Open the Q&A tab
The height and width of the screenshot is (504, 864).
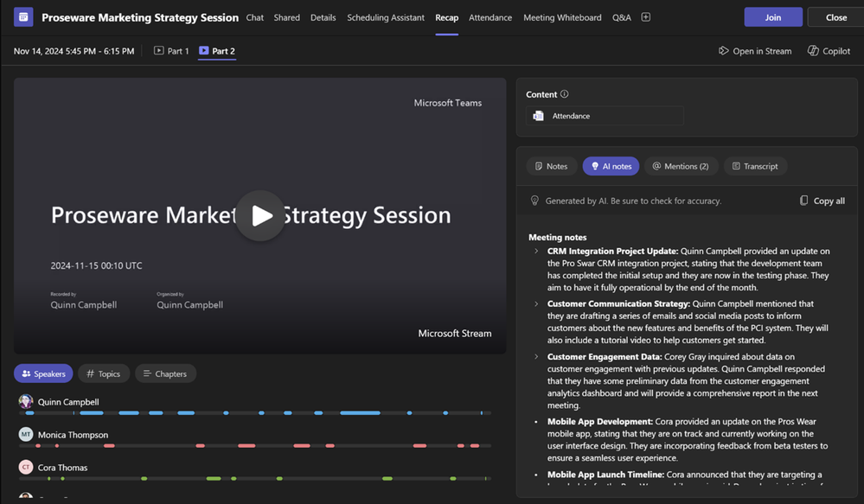622,17
